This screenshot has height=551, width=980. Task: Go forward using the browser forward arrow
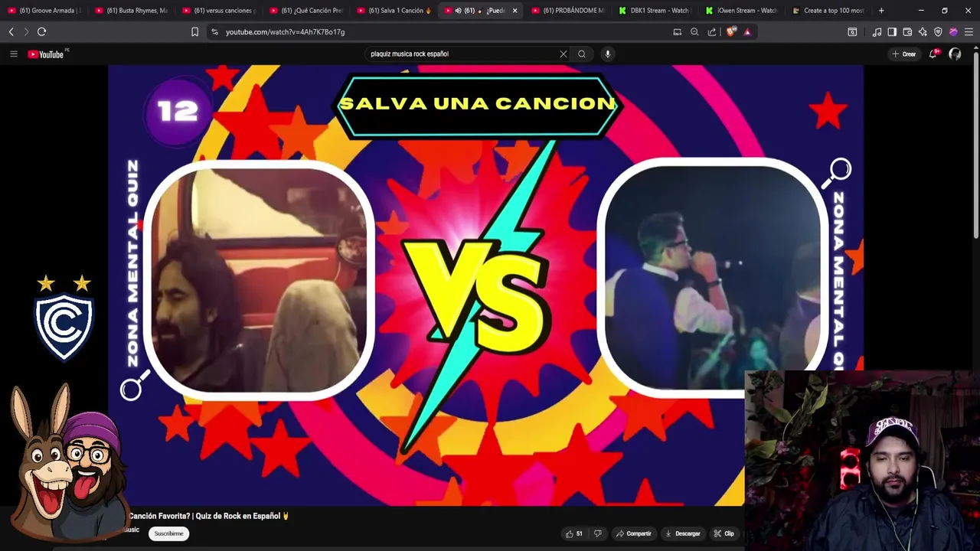(26, 31)
